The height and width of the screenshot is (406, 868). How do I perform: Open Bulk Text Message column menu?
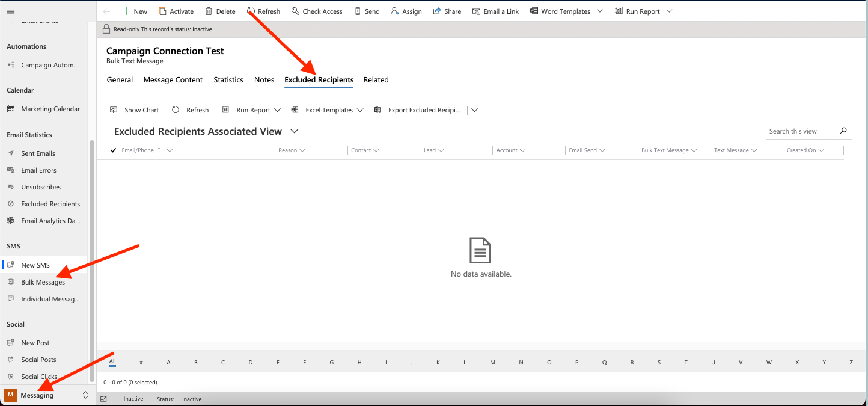(668, 150)
